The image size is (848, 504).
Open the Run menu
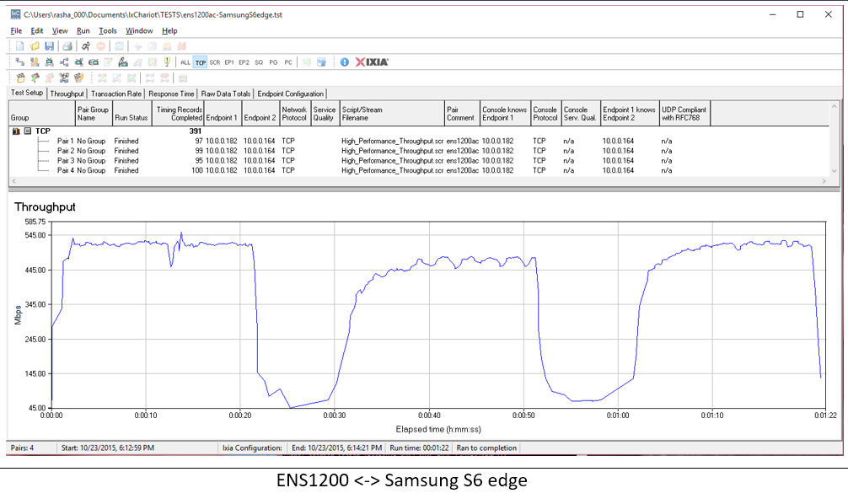83,31
